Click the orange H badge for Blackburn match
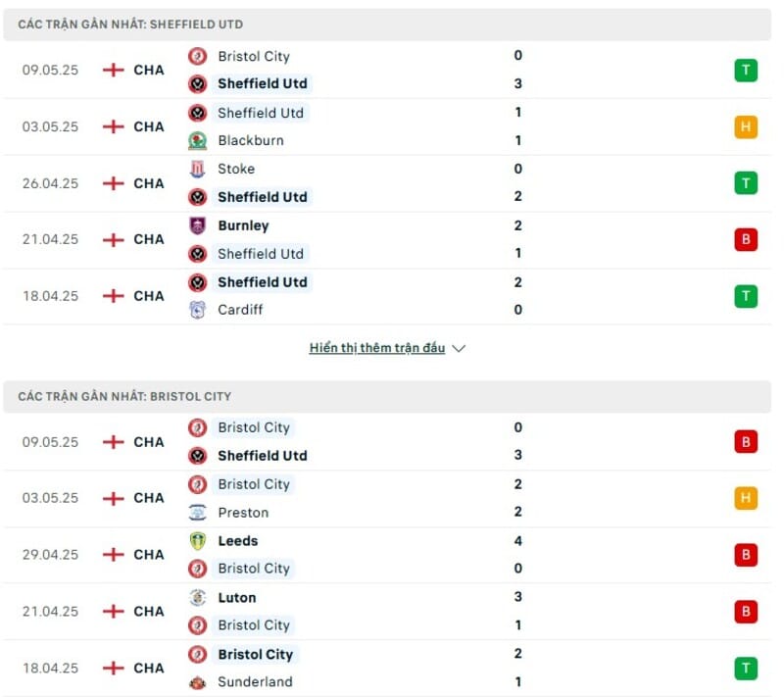Image resolution: width=784 pixels, height=697 pixels. pyautogui.click(x=746, y=126)
